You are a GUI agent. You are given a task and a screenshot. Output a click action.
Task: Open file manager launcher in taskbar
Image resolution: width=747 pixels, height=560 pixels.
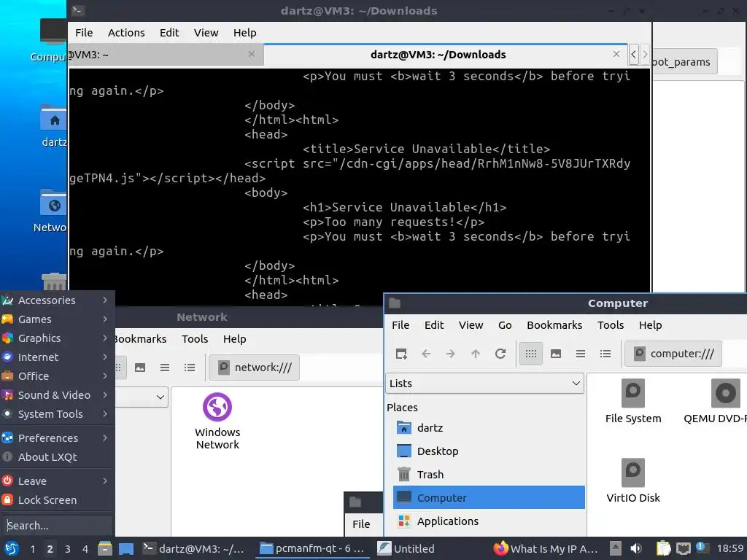105,548
